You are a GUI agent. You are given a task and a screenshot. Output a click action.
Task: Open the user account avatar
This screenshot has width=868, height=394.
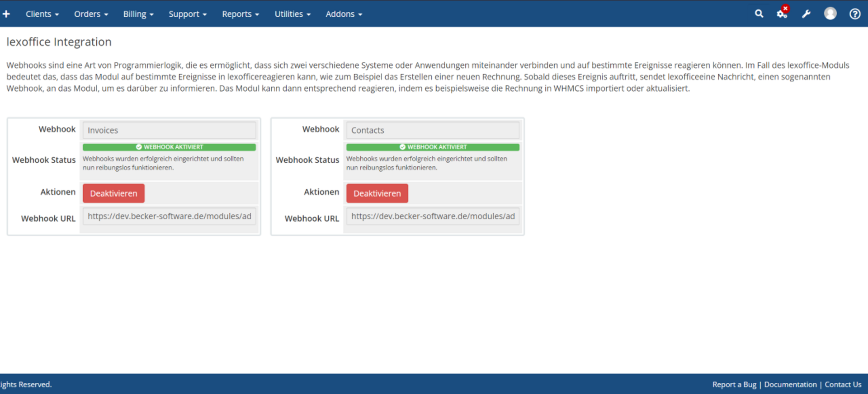[x=830, y=14]
